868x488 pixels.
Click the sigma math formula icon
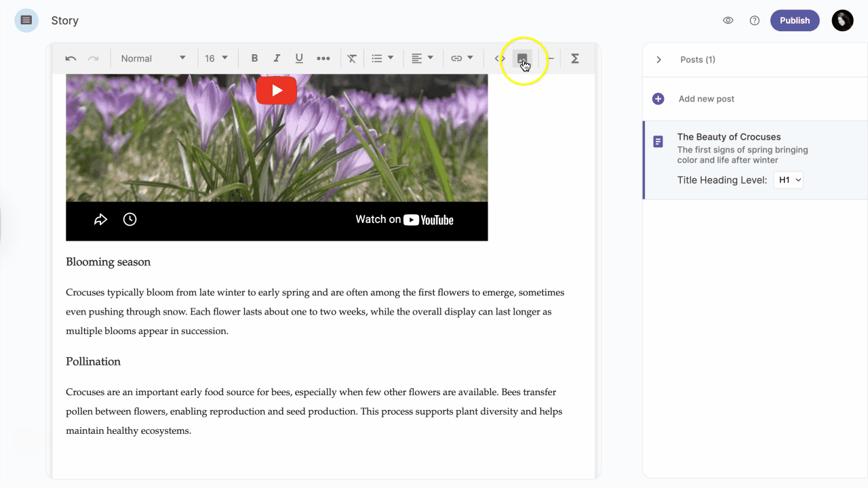(x=574, y=58)
